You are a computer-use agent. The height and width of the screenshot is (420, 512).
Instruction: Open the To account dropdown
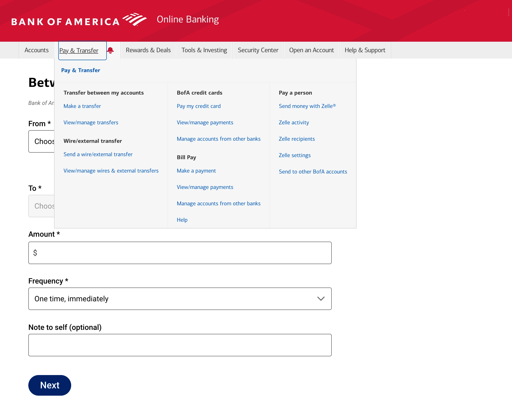(42, 206)
